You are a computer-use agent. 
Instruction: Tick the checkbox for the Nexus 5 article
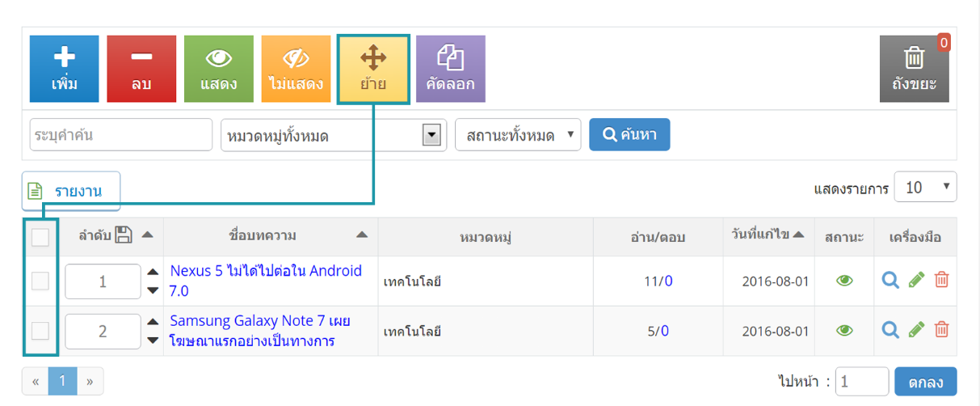[40, 281]
